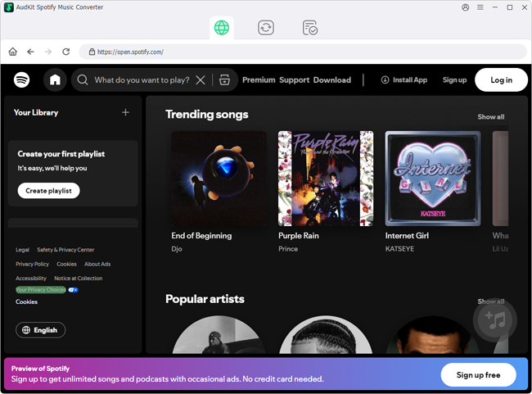Click the Spotify Home button

tap(55, 79)
